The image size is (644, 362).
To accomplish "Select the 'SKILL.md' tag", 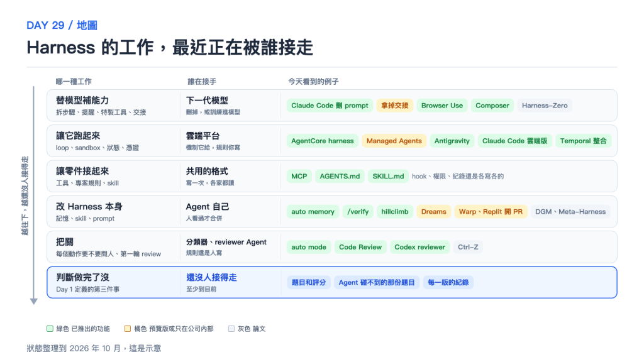I will pyautogui.click(x=388, y=176).
